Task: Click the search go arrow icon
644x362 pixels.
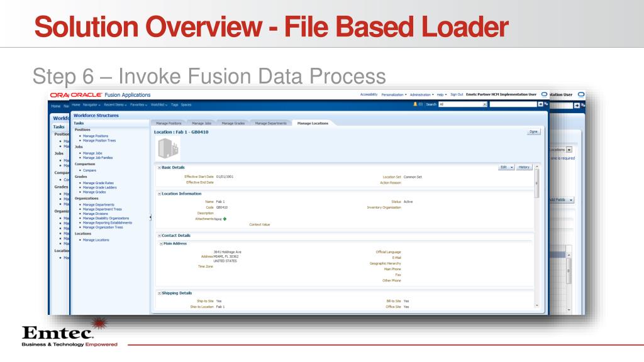Action: (x=540, y=104)
